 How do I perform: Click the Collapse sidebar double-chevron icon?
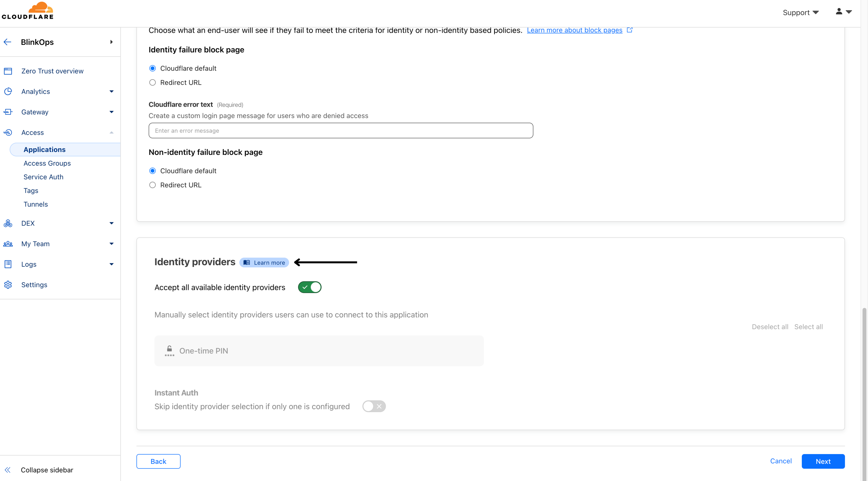click(8, 470)
